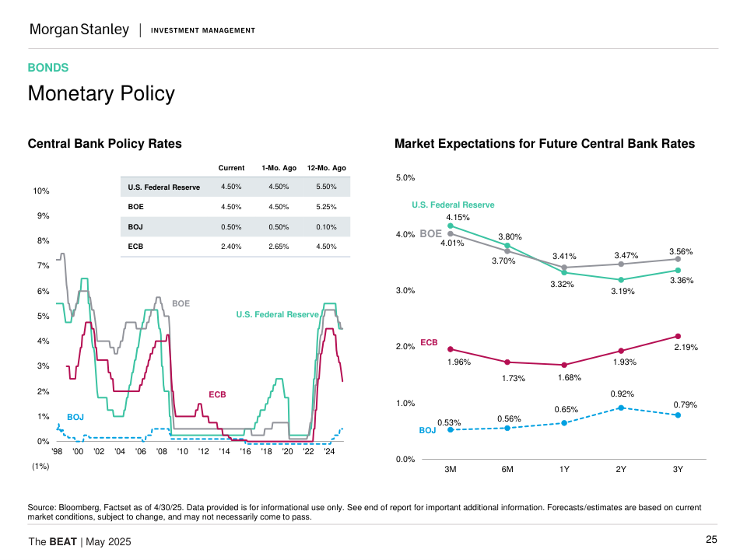Click the Monetary Policy slide title

pyautogui.click(x=101, y=94)
